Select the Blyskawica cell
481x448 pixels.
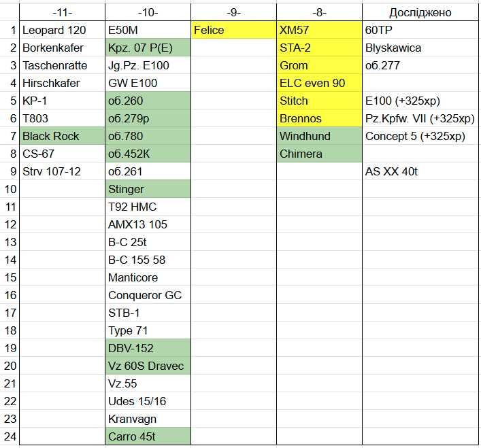[420, 48]
